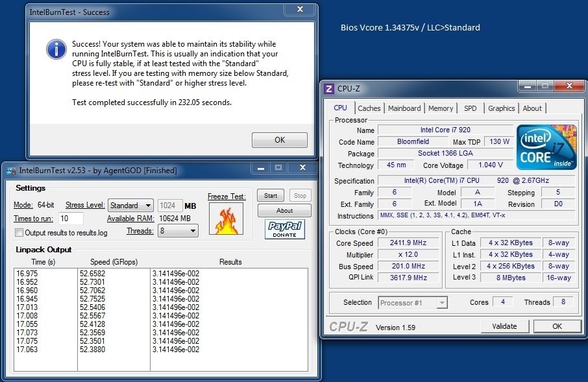Open the Graphics tab
This screenshot has height=382, width=588.
pos(502,108)
